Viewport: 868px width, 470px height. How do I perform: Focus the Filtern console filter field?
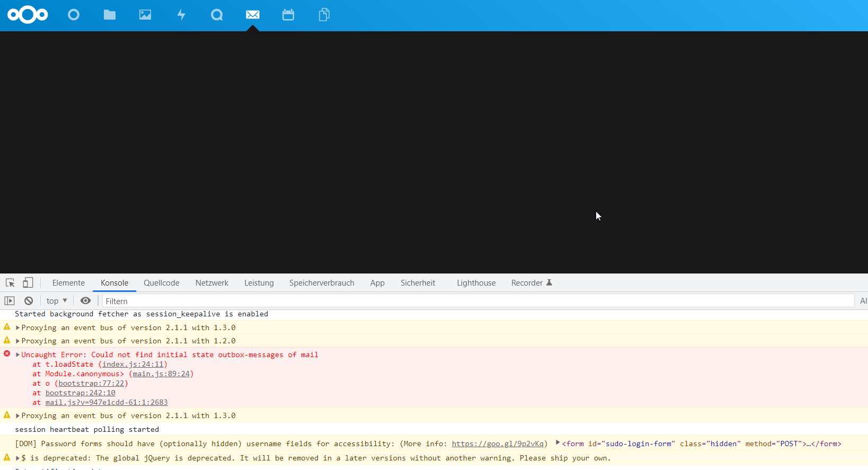point(478,301)
